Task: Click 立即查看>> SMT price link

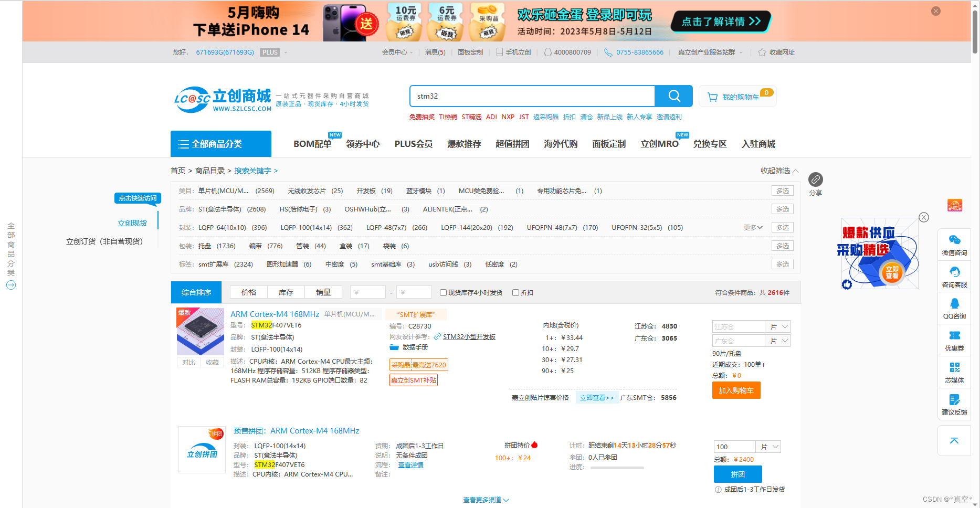Action: click(597, 398)
